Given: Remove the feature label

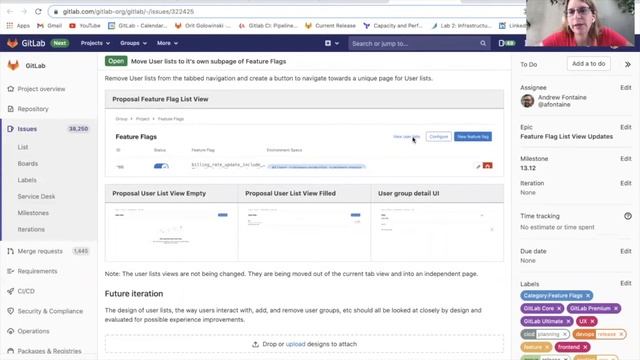Looking at the screenshot, I should [547, 347].
